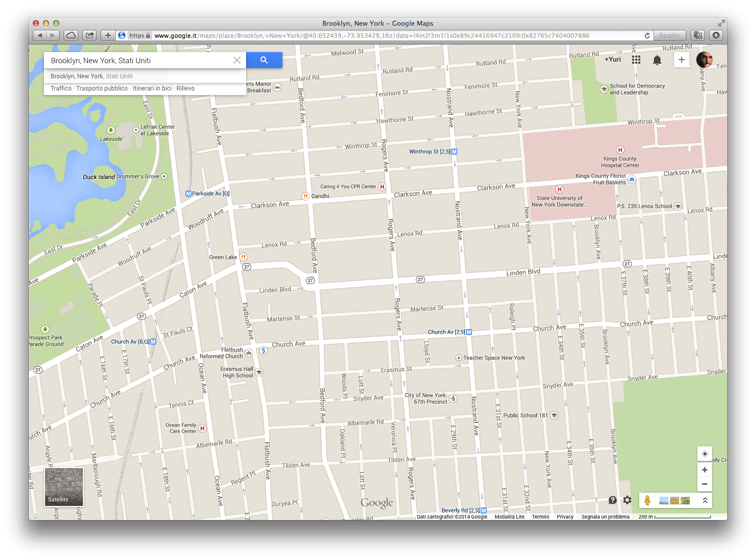Click the P.S. 235 Lenox School marker
Viewport: 756px width, 560px height.
[678, 206]
